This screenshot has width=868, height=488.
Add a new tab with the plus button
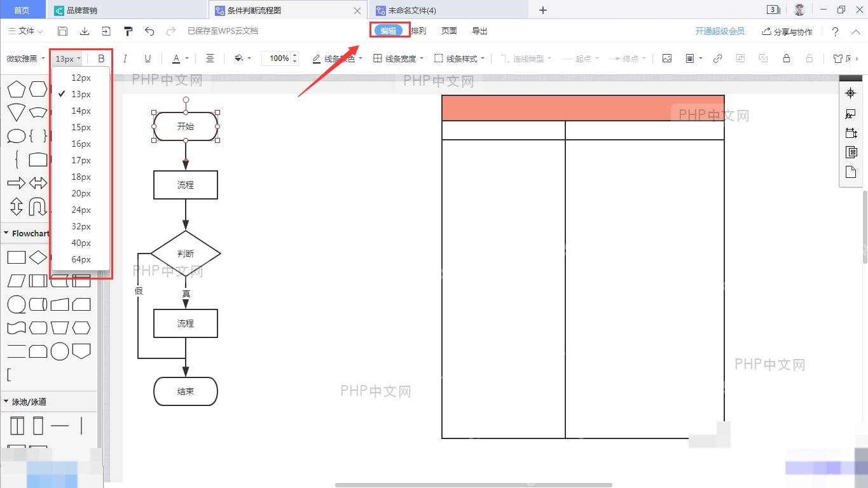click(543, 10)
